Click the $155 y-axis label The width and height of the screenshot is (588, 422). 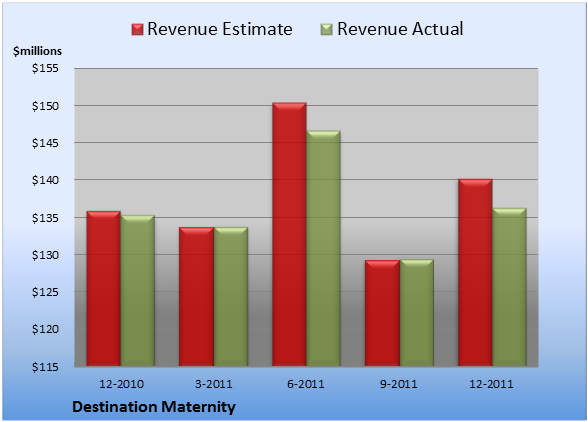tap(45, 68)
